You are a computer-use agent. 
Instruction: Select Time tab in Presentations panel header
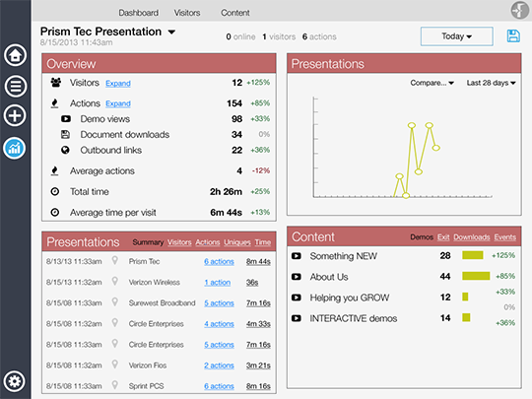263,242
